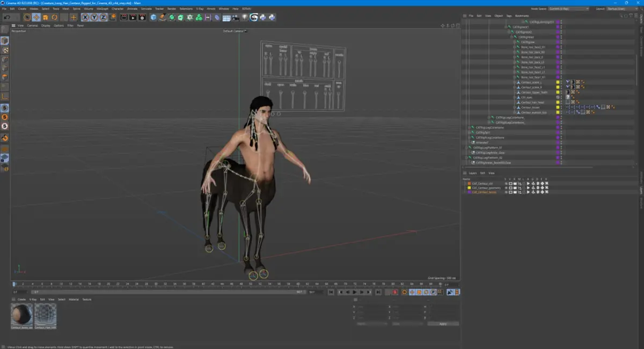Open the Spline Pen tool
644x349 pixels.
pos(163,17)
